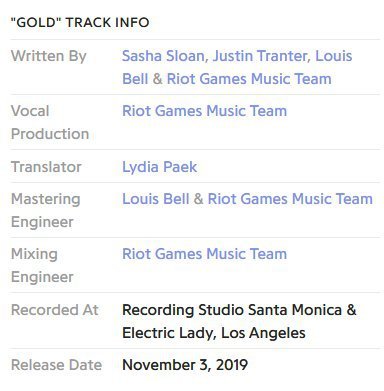Click the "GOLD" TRACK INFO heading

click(x=80, y=23)
